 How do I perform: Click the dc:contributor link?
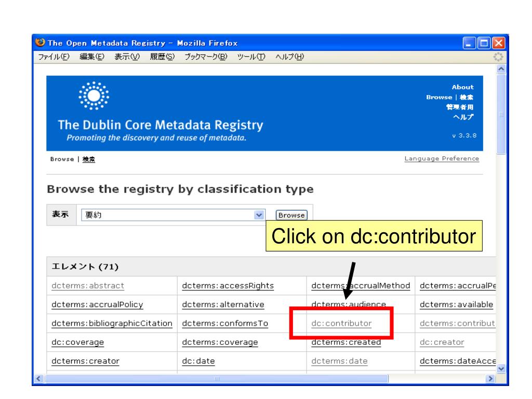[341, 323]
